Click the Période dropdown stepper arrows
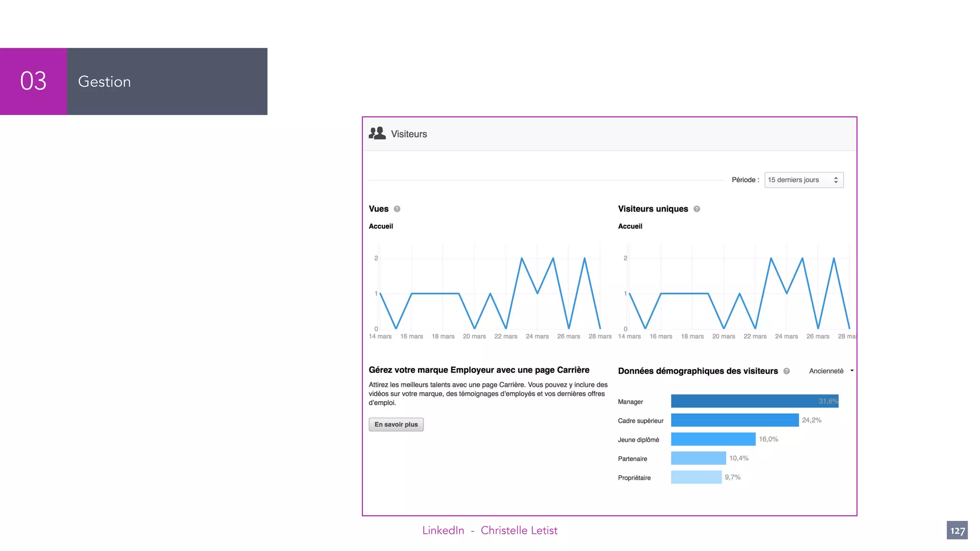This screenshot has width=980, height=551. (x=835, y=180)
